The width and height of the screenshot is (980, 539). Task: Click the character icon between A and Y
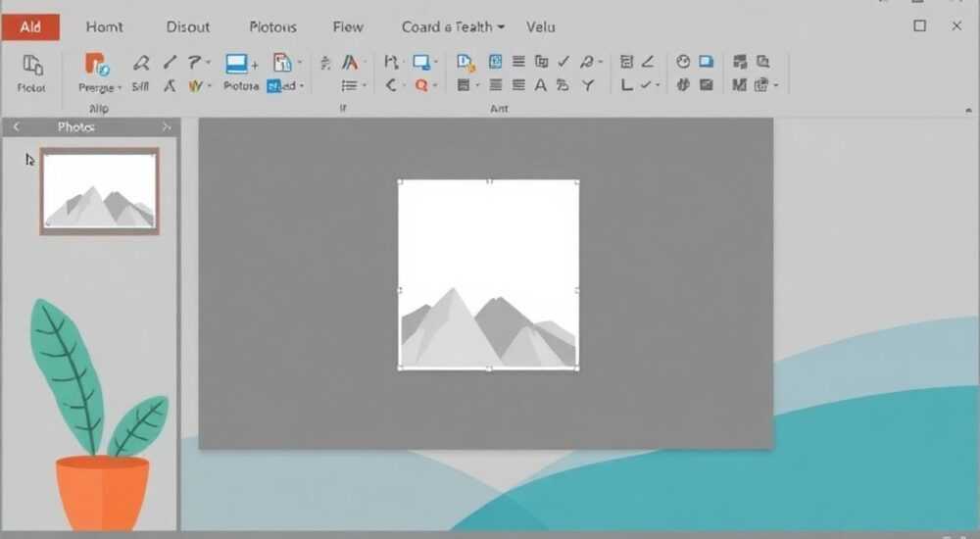563,85
